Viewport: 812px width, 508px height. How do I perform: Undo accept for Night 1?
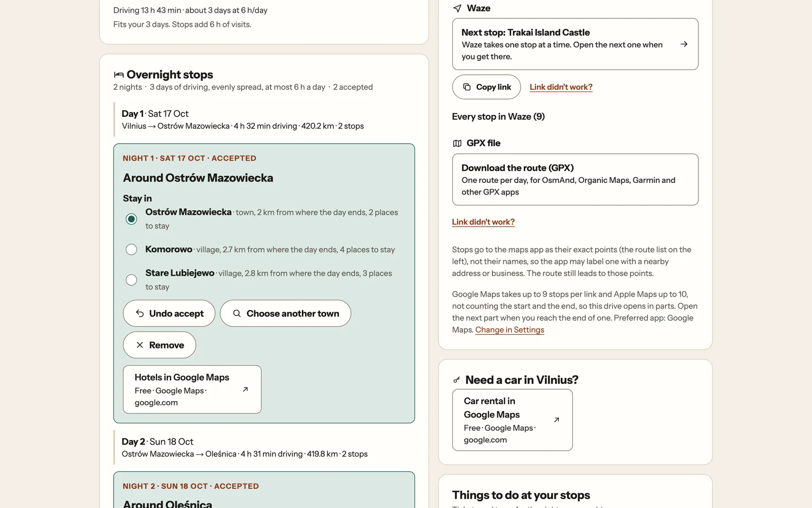pyautogui.click(x=169, y=313)
